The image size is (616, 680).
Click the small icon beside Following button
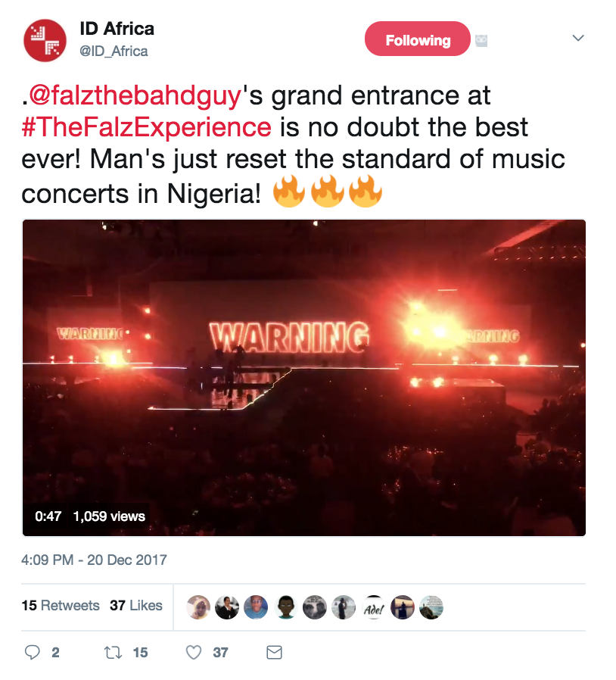(x=481, y=41)
